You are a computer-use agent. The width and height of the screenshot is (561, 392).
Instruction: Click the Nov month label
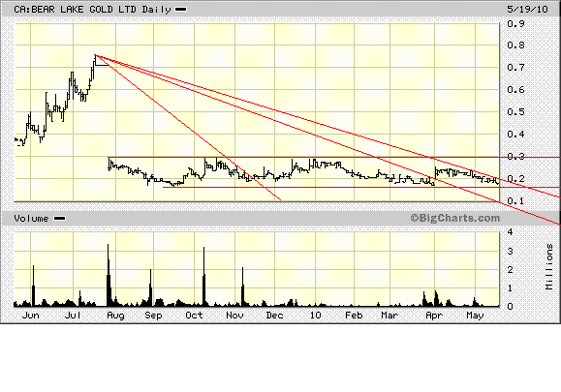[x=234, y=316]
